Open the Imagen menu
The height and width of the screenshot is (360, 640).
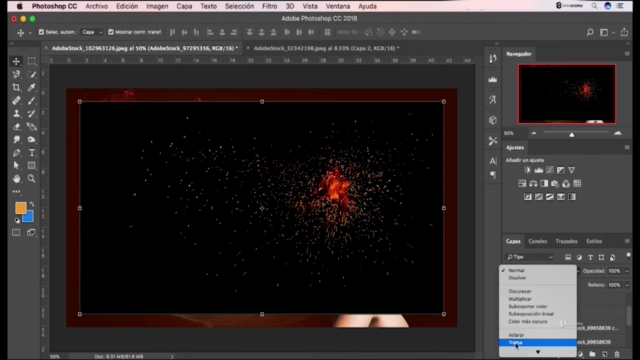click(x=157, y=6)
